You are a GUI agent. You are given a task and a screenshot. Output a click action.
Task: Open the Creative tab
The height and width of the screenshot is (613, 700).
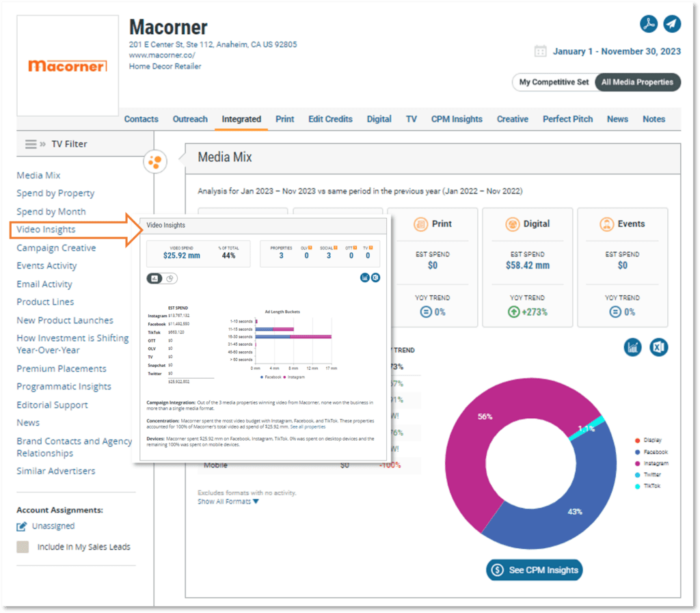coord(513,119)
